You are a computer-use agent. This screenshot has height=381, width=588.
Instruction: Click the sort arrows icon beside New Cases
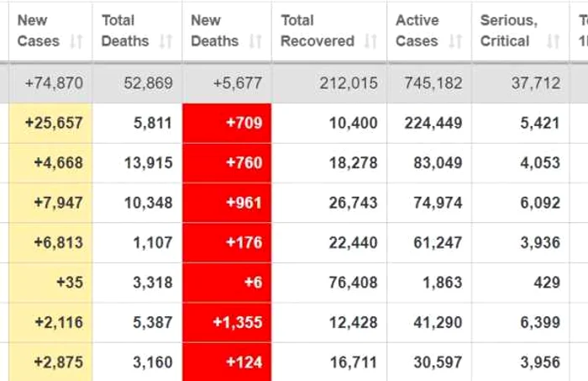pyautogui.click(x=76, y=41)
